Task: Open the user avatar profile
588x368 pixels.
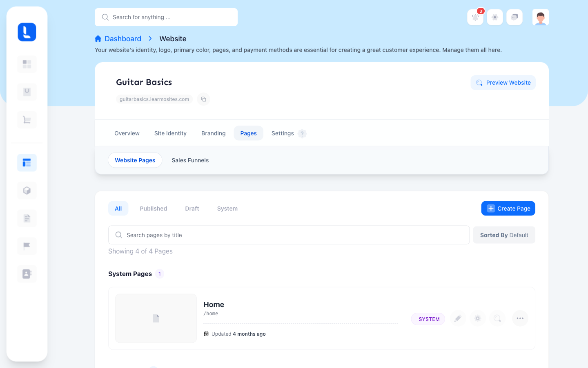Action: point(541,17)
